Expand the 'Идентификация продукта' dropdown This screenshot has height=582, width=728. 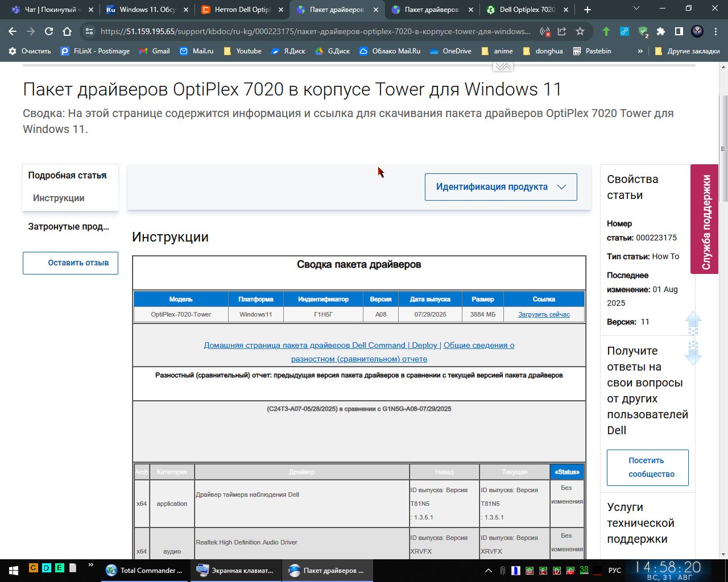501,187
